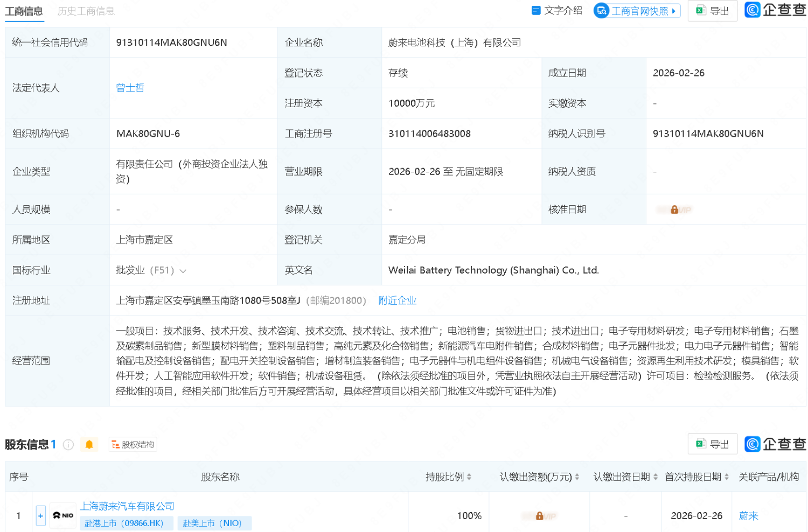
Task: Click the 文字介绍 icon
Action: click(x=535, y=10)
